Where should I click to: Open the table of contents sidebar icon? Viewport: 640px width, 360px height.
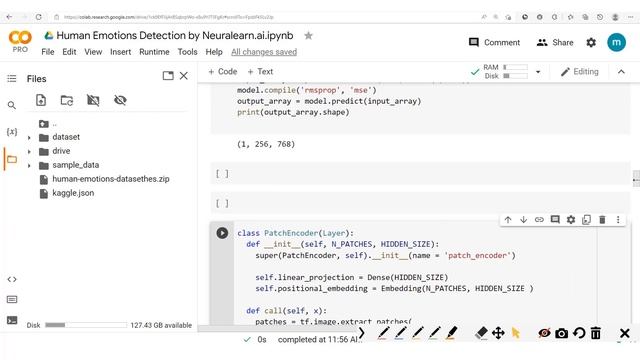click(x=12, y=78)
